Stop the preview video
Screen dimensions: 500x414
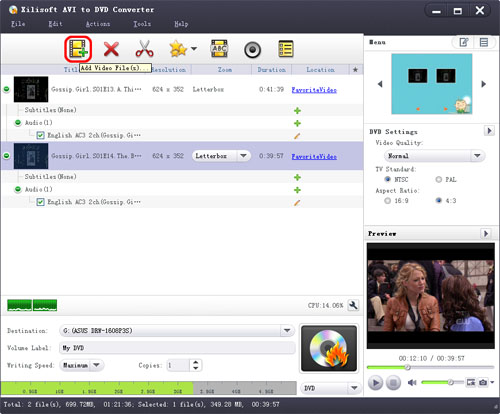tap(393, 383)
